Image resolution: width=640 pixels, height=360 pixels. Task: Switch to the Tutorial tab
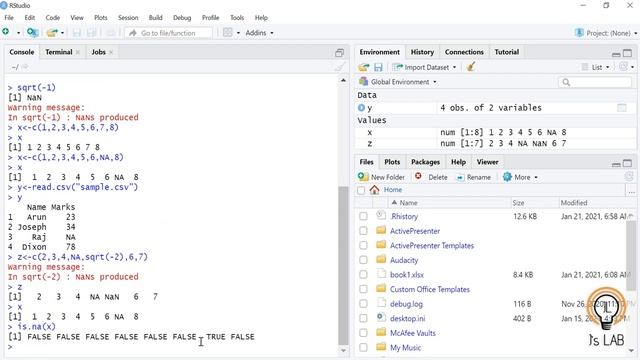tap(507, 52)
